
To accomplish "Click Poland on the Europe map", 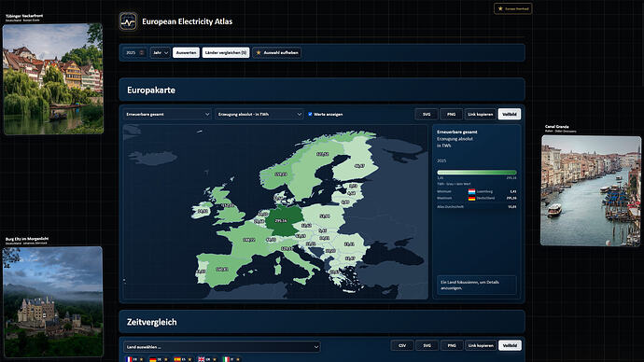I will click(x=325, y=216).
